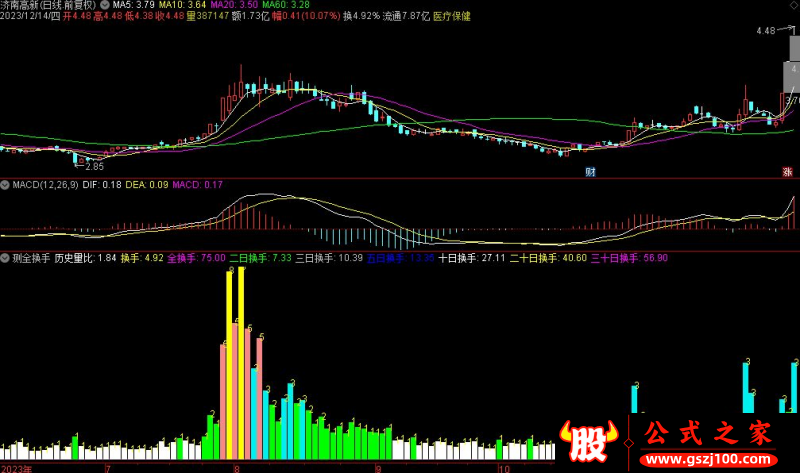The height and width of the screenshot is (473, 800).
Task: Open the MACD indicator dropdown icon
Action: [5, 185]
